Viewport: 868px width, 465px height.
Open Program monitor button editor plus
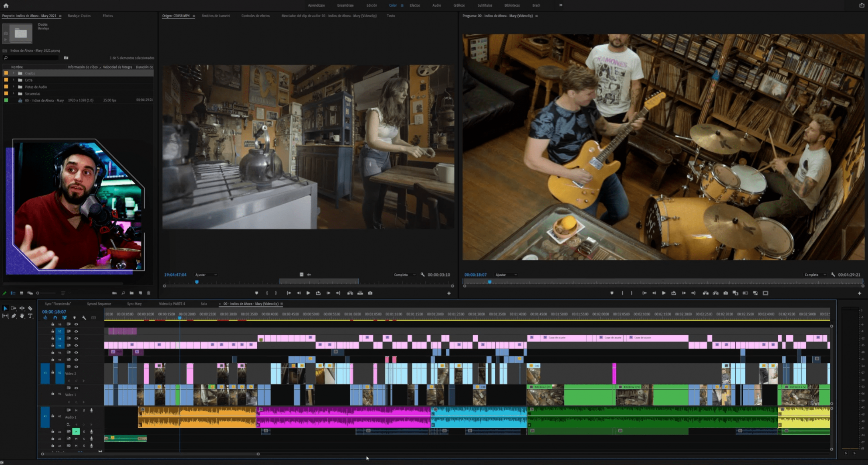859,293
